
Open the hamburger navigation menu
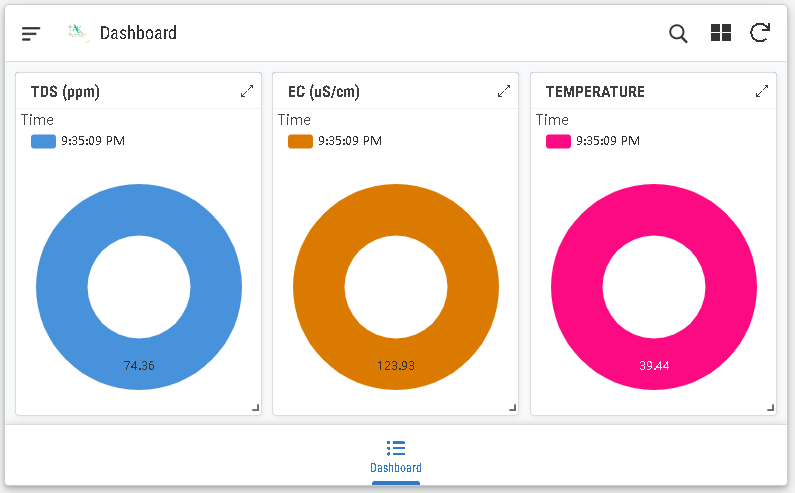[x=31, y=33]
